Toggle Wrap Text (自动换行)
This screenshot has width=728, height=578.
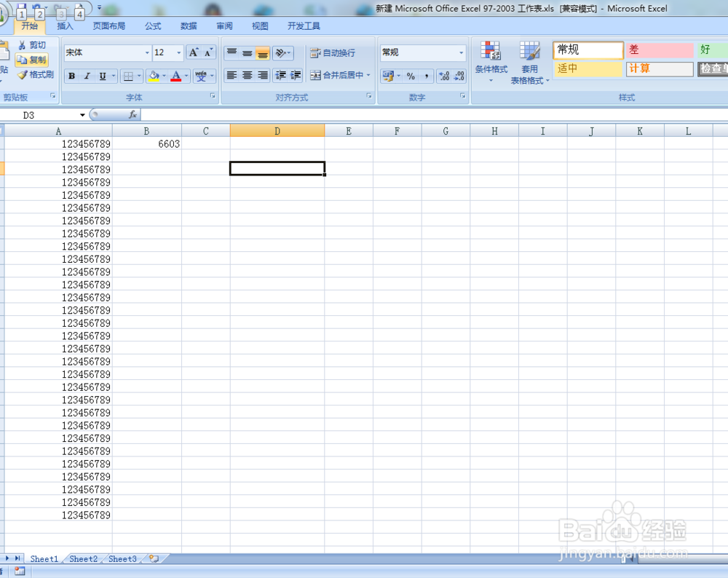pyautogui.click(x=333, y=53)
